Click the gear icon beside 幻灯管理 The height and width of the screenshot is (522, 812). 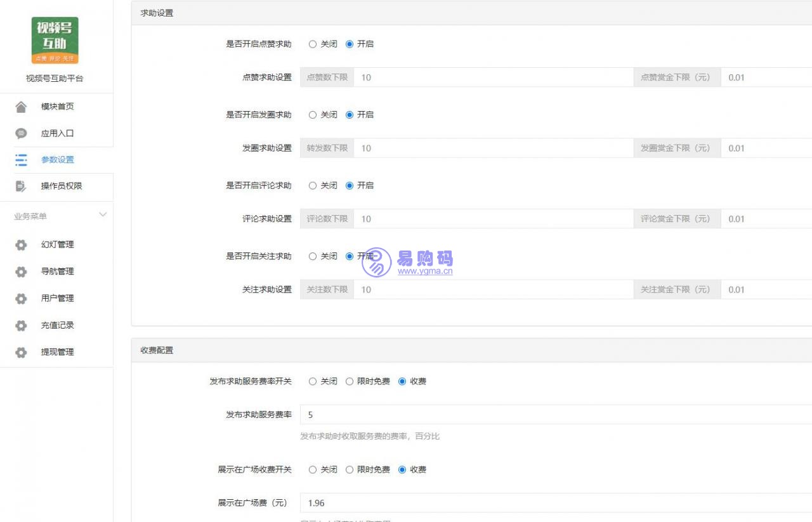pos(21,245)
